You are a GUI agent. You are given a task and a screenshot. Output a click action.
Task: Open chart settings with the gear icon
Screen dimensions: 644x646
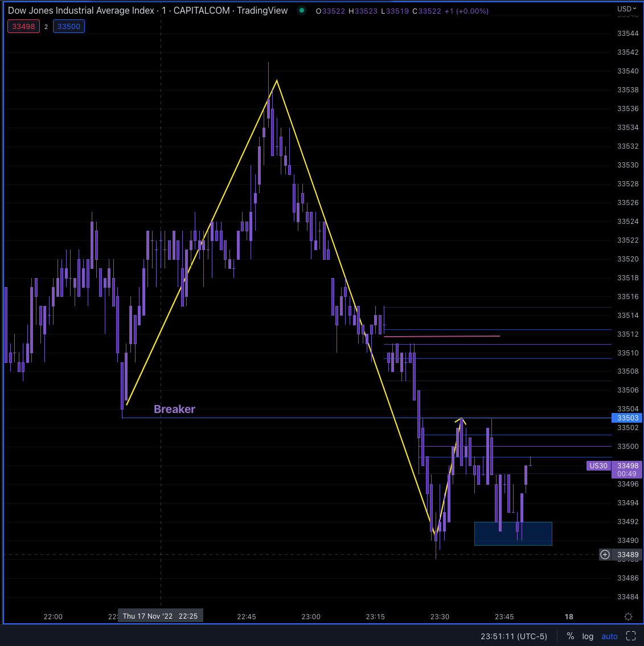[x=628, y=616]
